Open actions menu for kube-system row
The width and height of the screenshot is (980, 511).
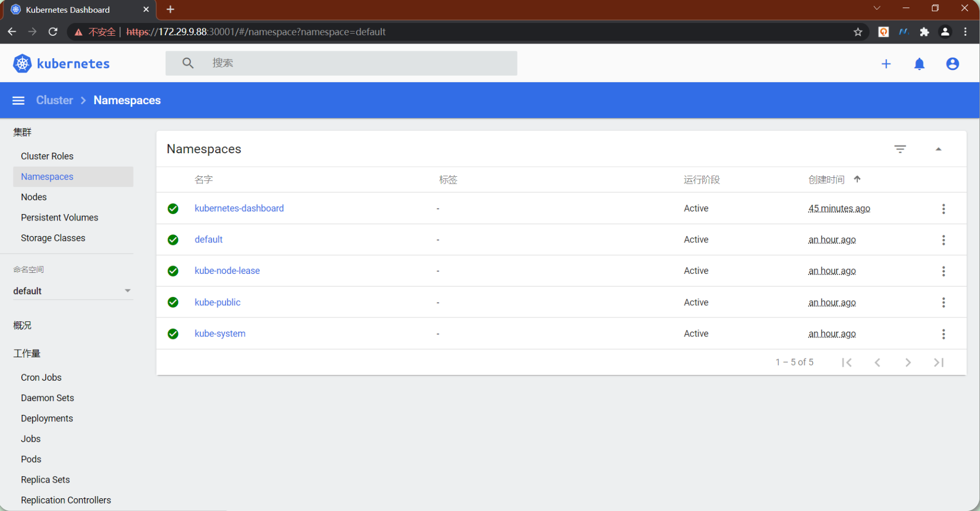click(944, 334)
